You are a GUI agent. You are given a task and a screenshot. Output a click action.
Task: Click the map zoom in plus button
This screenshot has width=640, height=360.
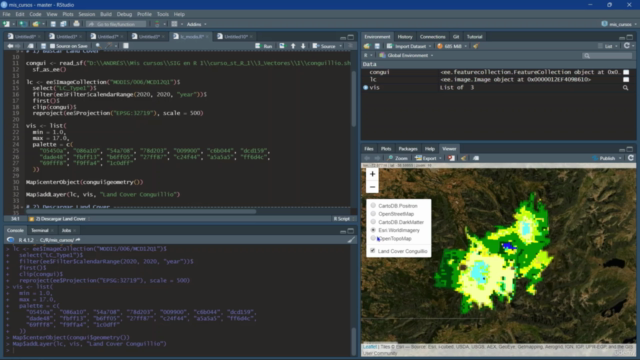(372, 174)
